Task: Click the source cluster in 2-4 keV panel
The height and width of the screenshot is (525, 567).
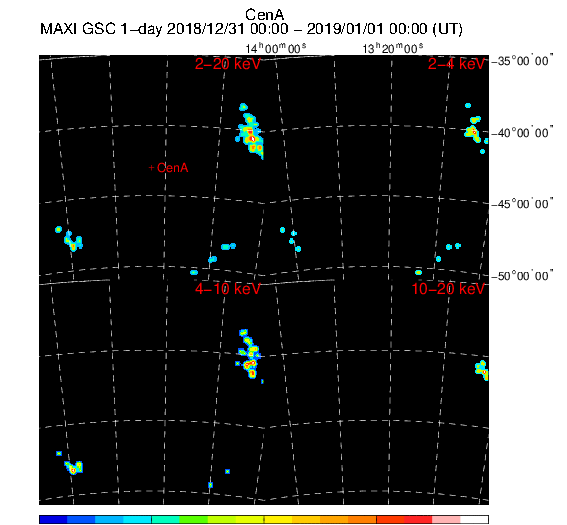Action: click(x=474, y=128)
